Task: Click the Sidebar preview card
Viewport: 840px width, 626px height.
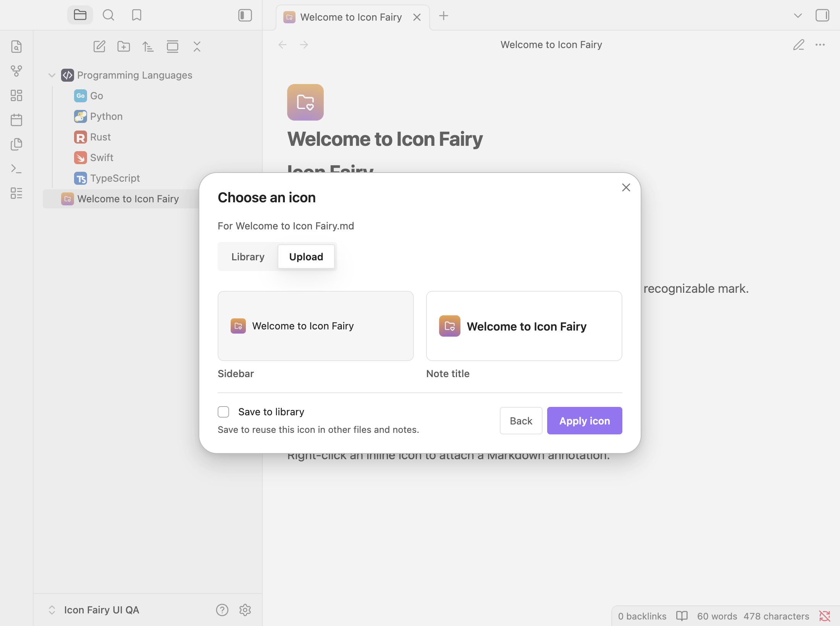Action: (x=316, y=326)
